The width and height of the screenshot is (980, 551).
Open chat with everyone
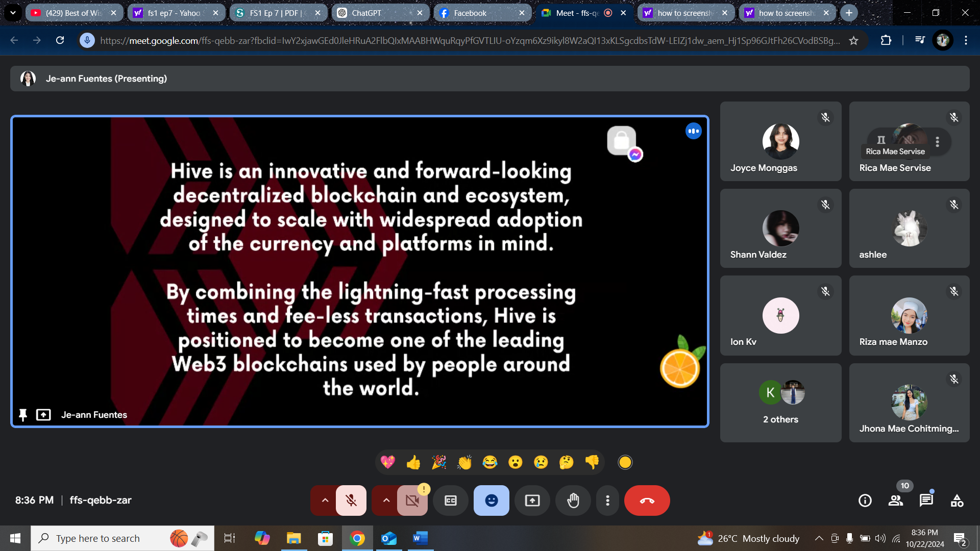tap(926, 500)
